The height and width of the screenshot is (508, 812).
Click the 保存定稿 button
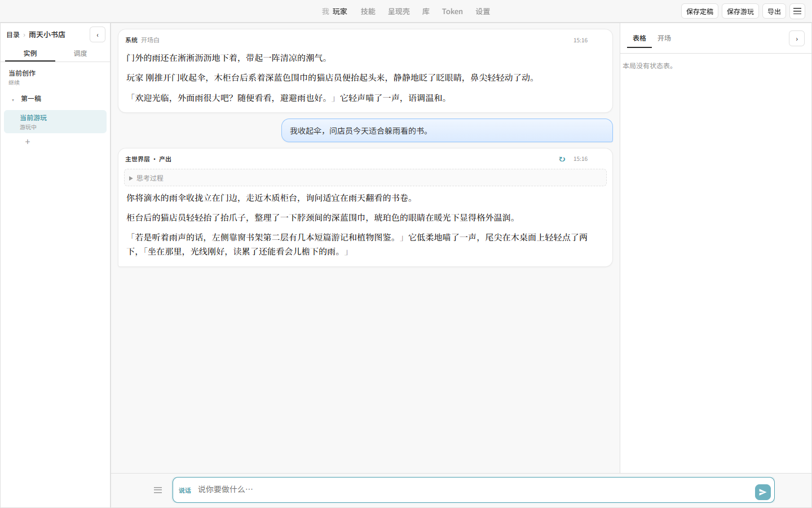click(x=700, y=11)
